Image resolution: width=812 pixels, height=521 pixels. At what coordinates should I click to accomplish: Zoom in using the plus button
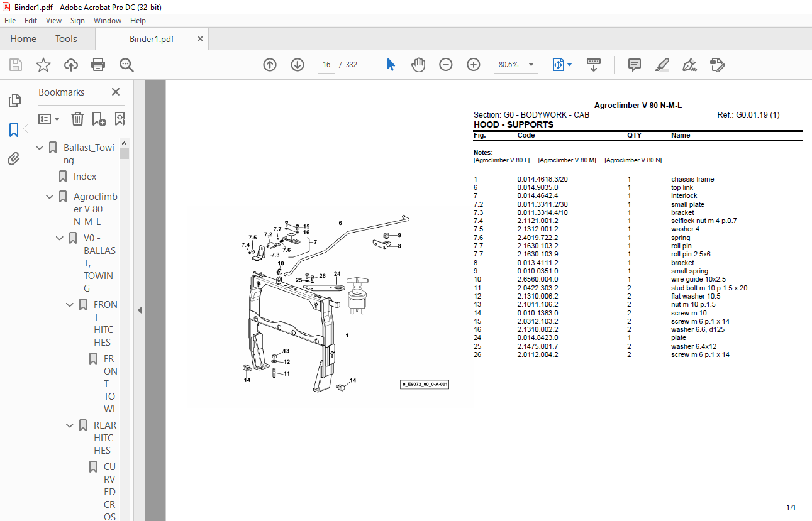(x=474, y=65)
